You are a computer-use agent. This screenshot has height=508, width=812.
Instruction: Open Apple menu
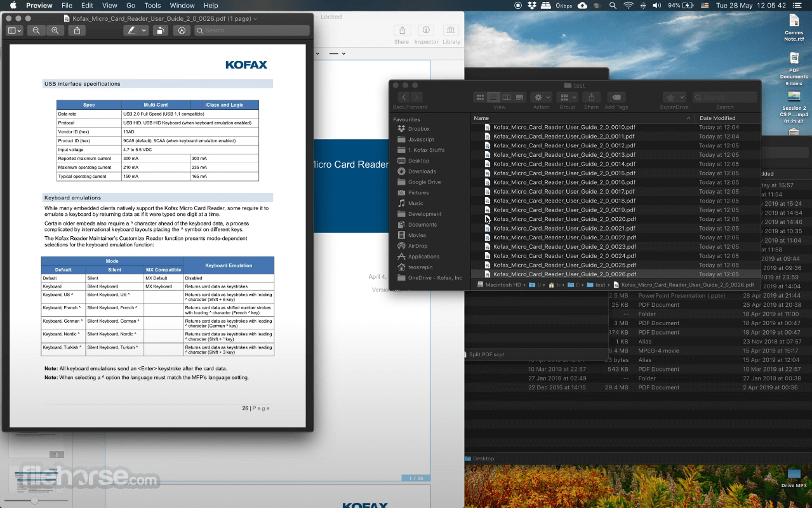[x=13, y=5]
